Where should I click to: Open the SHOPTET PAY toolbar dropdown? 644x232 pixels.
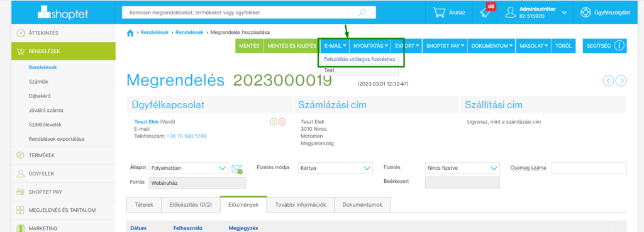pyautogui.click(x=445, y=46)
